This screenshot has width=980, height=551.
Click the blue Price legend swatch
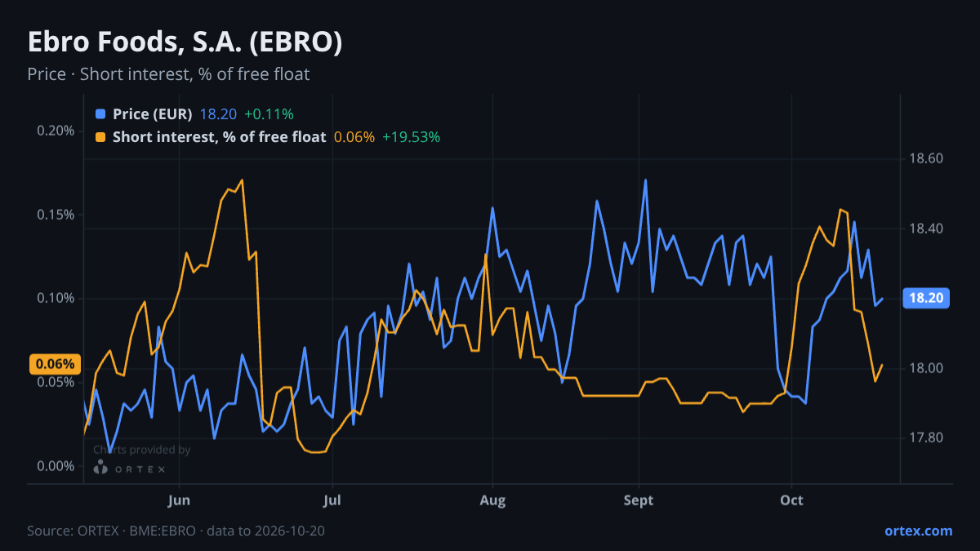100,114
